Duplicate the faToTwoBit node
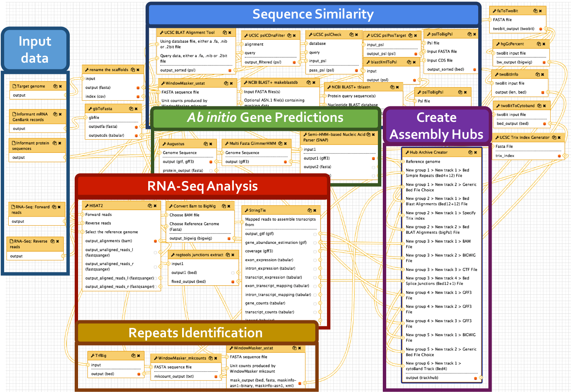This screenshot has height=392, width=571. point(535,11)
